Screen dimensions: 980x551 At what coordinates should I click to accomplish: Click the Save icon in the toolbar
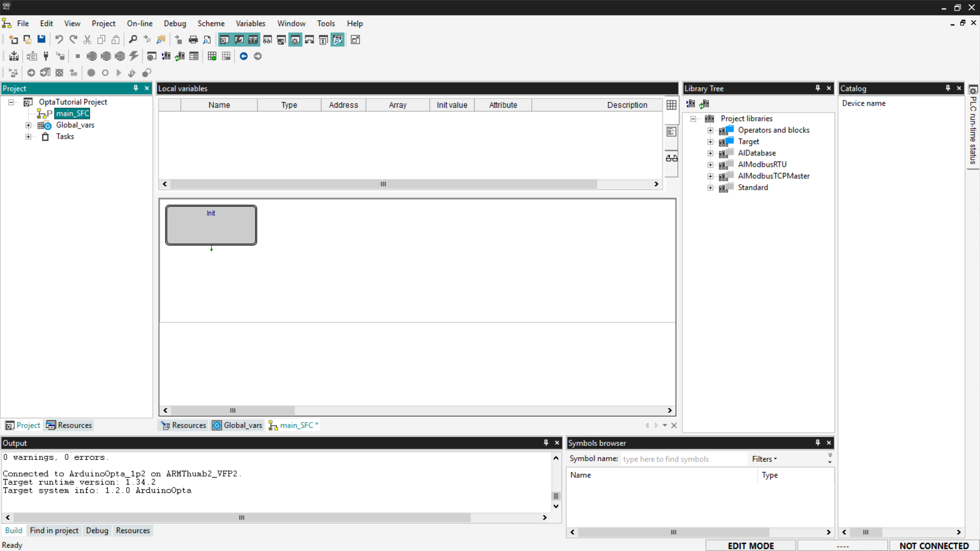pos(41,39)
